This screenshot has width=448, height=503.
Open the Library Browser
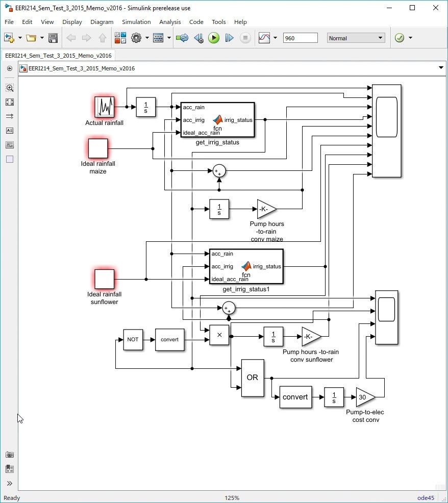click(x=120, y=38)
